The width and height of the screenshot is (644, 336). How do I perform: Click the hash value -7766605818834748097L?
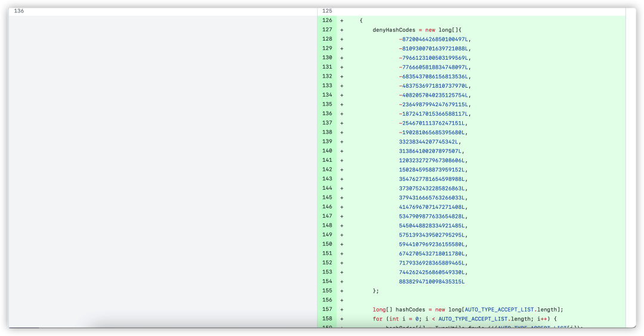click(434, 67)
